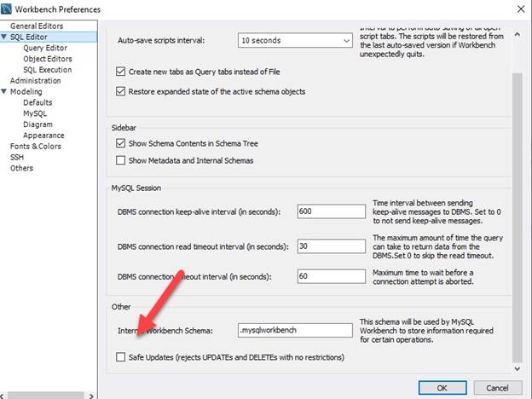Click 'This schema will be used by MySQL' description
Viewport: 532px width, 399px height.
[x=426, y=331]
